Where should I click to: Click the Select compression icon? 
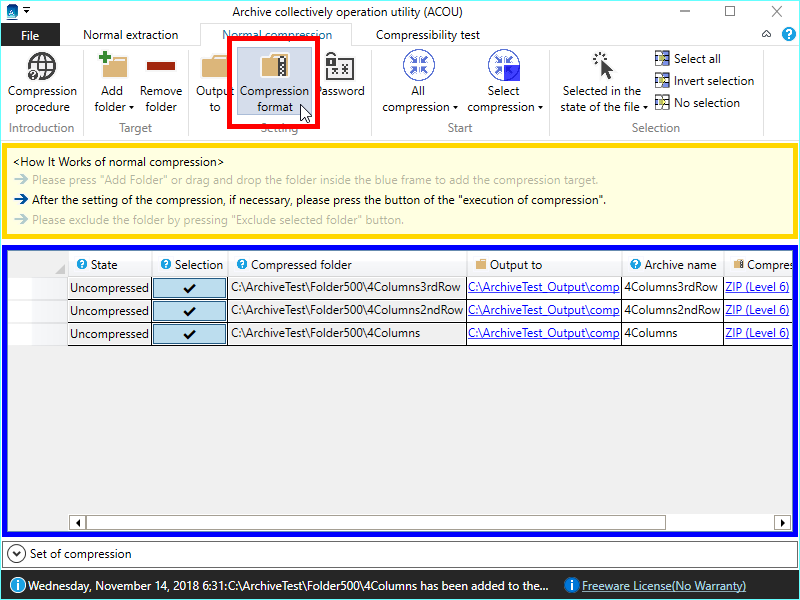[x=504, y=67]
